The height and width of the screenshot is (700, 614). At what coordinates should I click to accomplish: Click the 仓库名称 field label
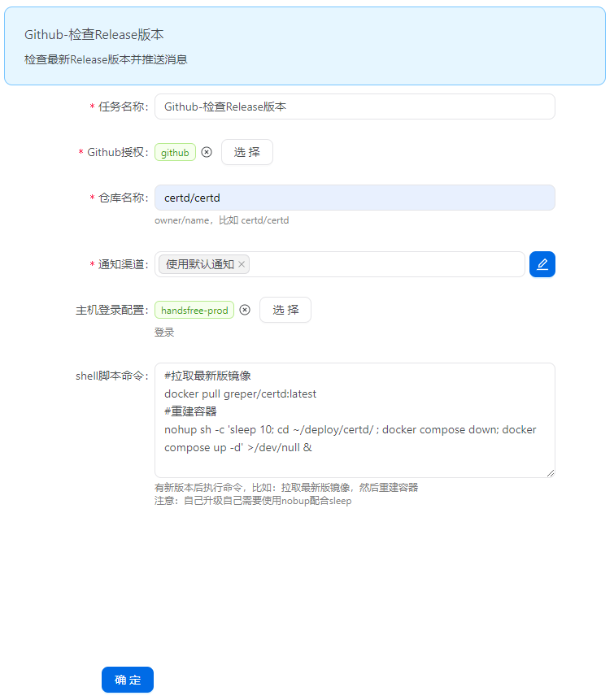[122, 198]
